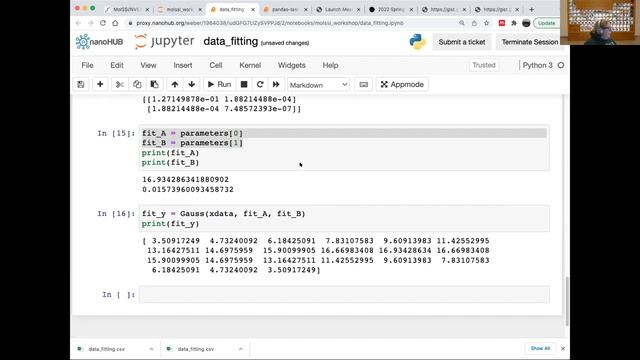
Task: Click the nanoHUB logo
Action: (99, 42)
